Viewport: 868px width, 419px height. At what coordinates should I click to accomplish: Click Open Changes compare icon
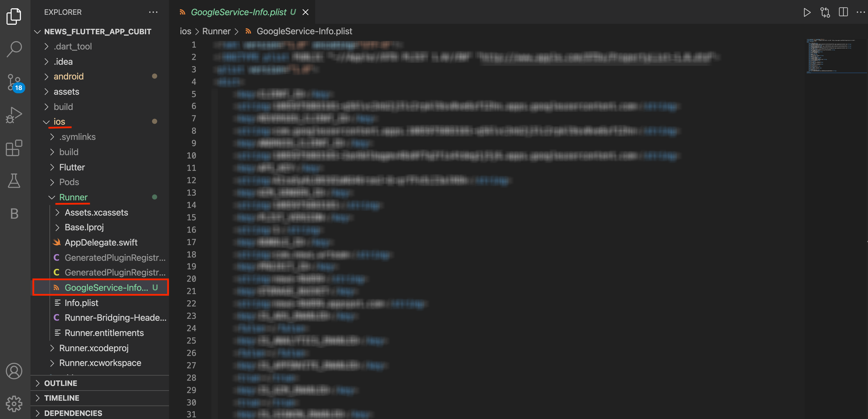(825, 12)
